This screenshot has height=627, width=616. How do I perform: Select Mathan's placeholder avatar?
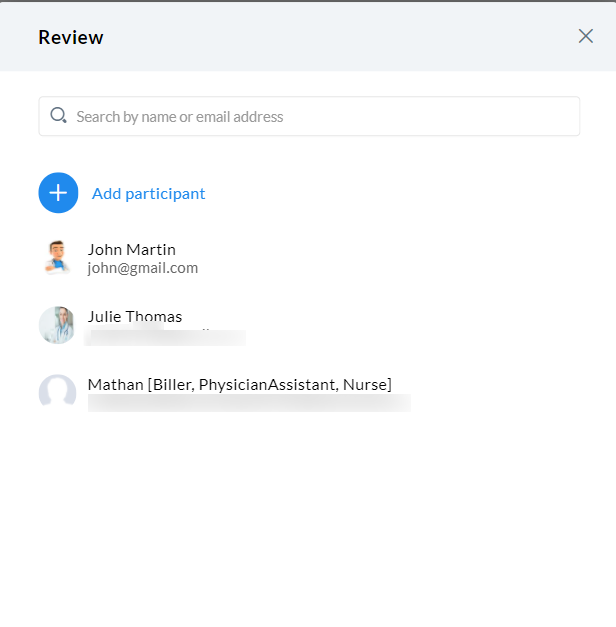coord(57,392)
